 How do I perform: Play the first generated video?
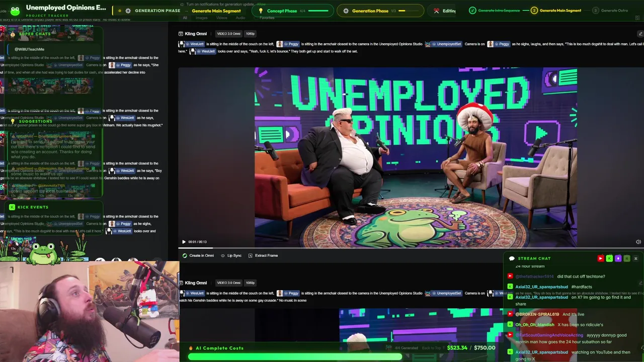pyautogui.click(x=184, y=242)
